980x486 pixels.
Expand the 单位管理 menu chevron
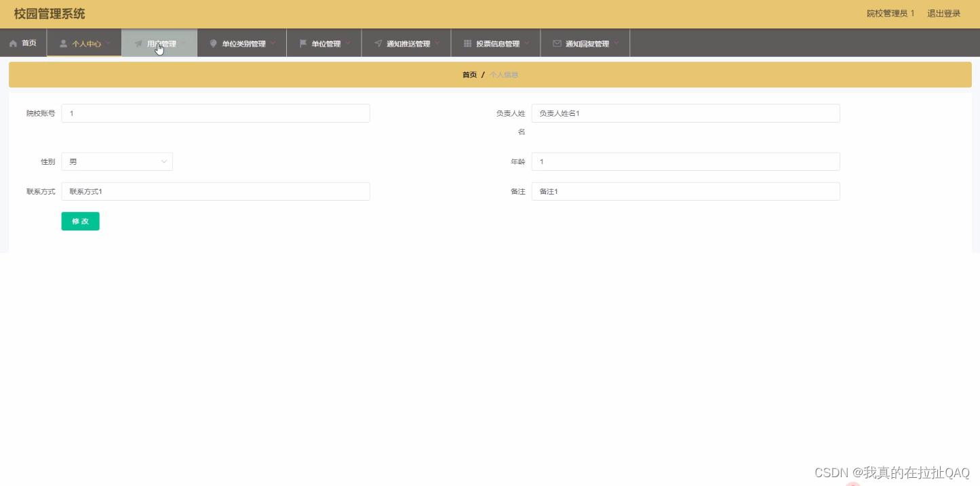point(348,43)
